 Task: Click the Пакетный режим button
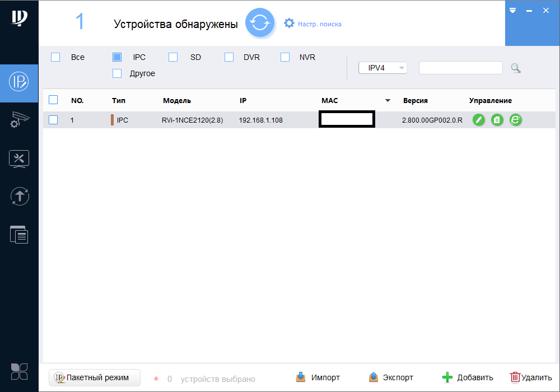[x=95, y=378]
